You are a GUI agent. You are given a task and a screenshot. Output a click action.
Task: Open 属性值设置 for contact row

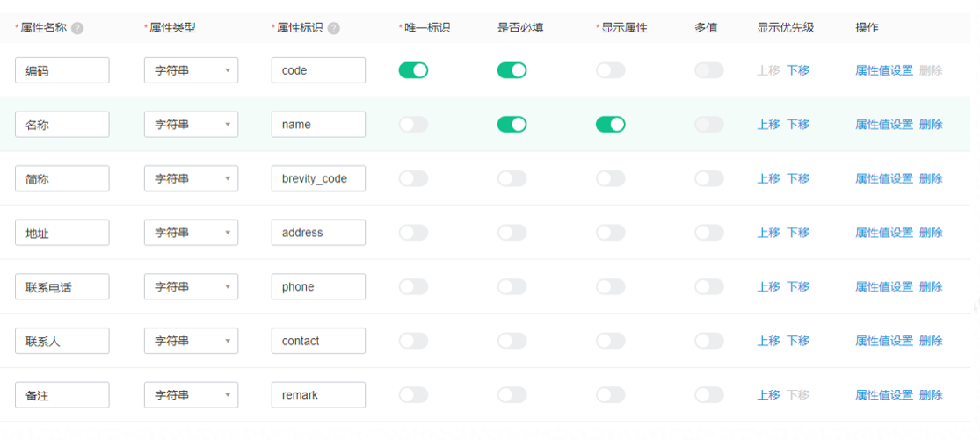click(x=884, y=341)
